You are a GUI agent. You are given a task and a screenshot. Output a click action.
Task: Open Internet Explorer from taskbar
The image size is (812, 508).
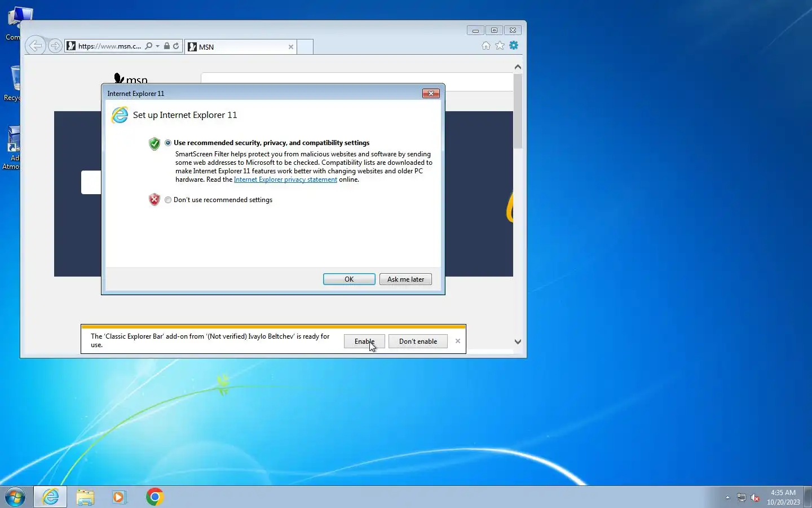click(x=51, y=497)
